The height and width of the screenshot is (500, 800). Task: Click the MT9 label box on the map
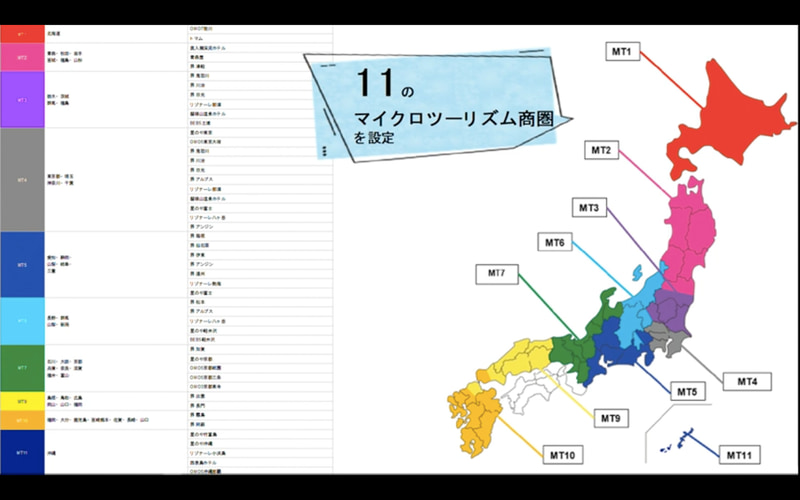(611, 418)
